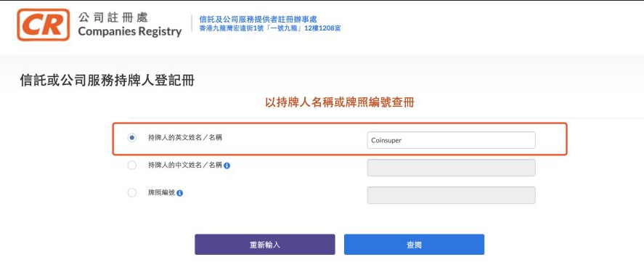Click the English name field containing Coinsuper
Viewport: 644px width, 278px height.
451,140
